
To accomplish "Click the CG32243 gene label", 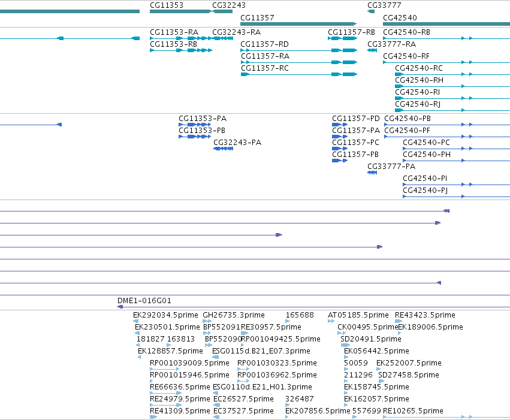I will [229, 5].
